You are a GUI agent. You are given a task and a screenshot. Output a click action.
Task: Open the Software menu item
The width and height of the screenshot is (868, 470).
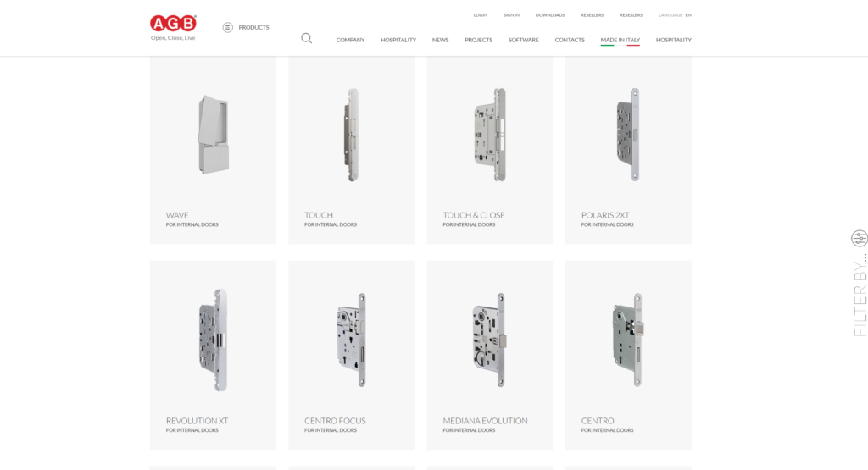coord(523,40)
